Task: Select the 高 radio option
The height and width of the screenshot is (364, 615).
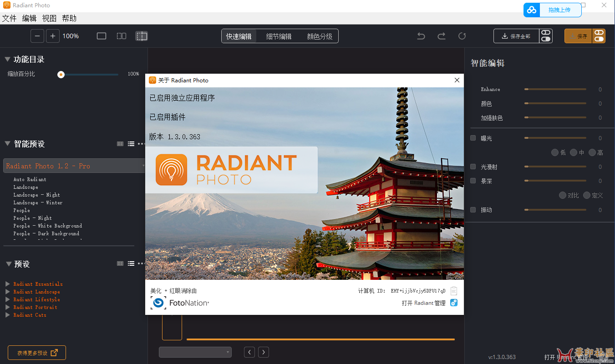Action: 592,152
